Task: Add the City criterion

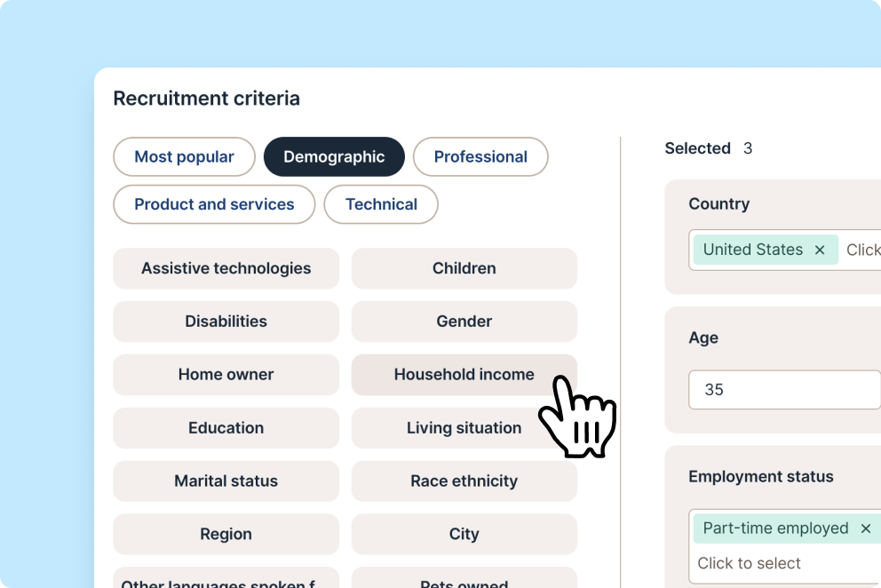Action: 464,534
